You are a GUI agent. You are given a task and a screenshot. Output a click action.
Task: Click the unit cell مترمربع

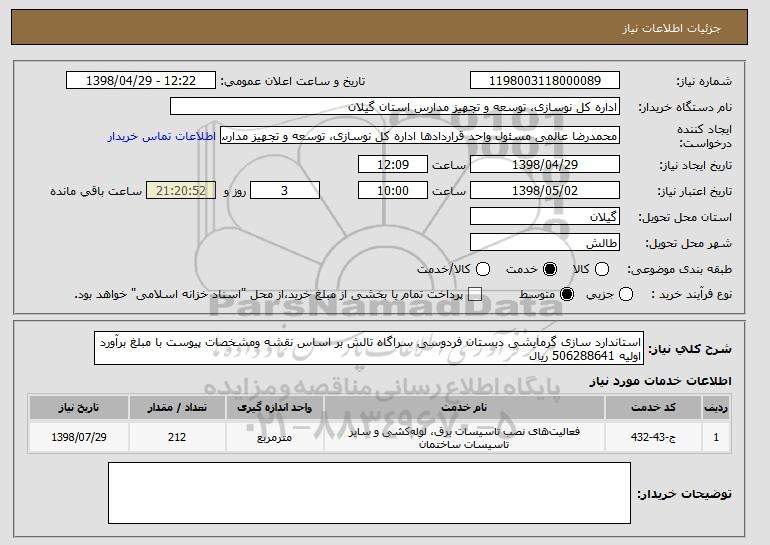[x=275, y=437]
